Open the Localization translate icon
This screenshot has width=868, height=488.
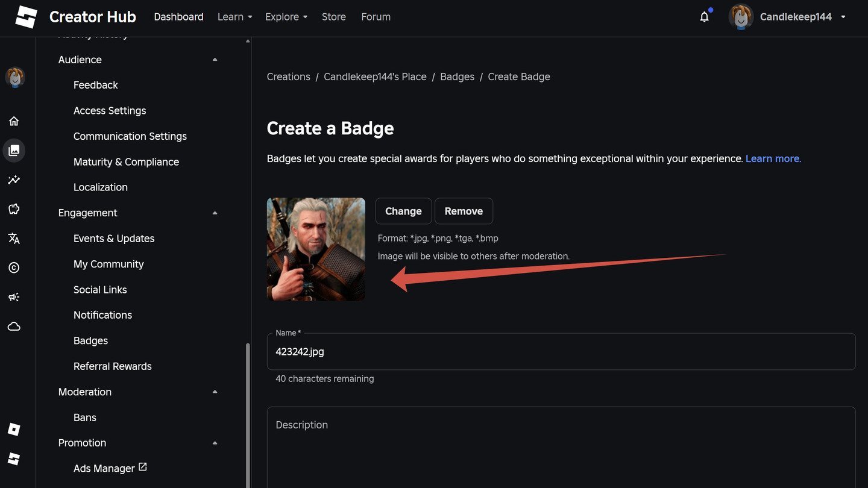14,238
